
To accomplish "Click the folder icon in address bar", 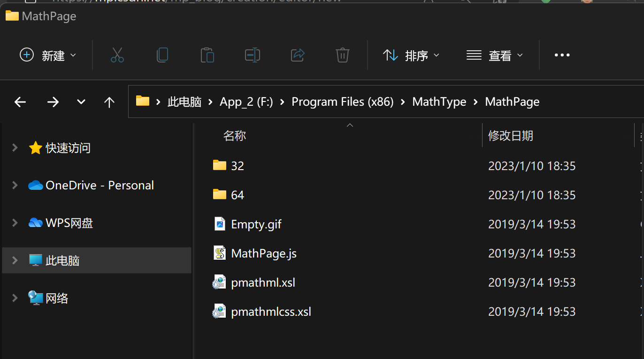I will pyautogui.click(x=142, y=101).
